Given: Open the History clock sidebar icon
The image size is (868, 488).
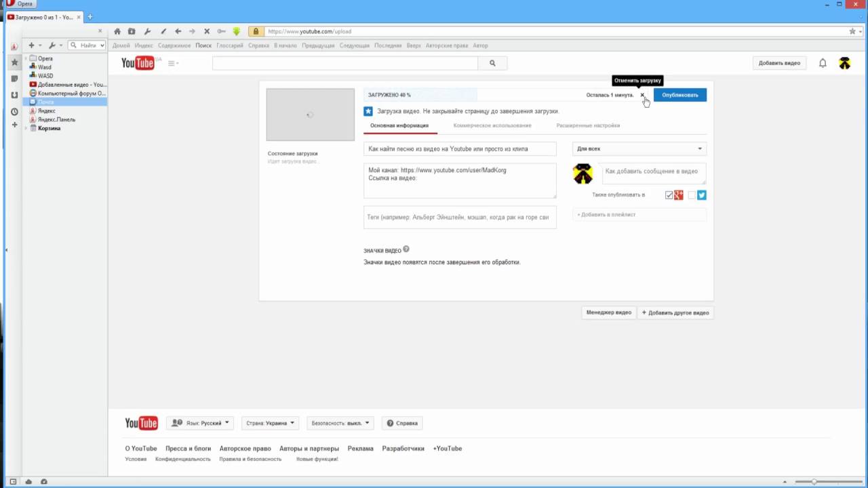Looking at the screenshot, I should [14, 111].
